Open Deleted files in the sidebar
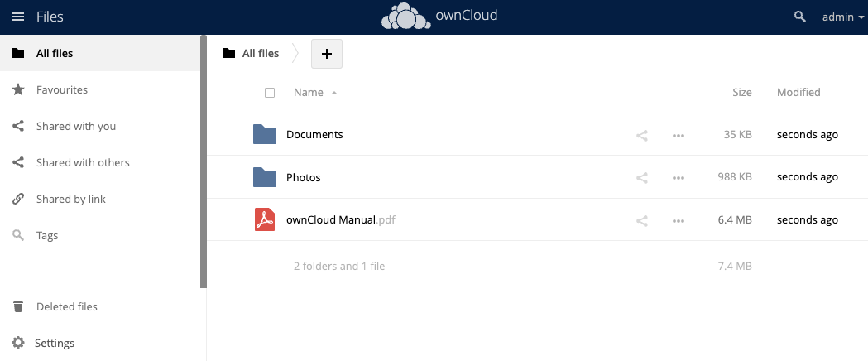This screenshot has width=868, height=361. 66,306
